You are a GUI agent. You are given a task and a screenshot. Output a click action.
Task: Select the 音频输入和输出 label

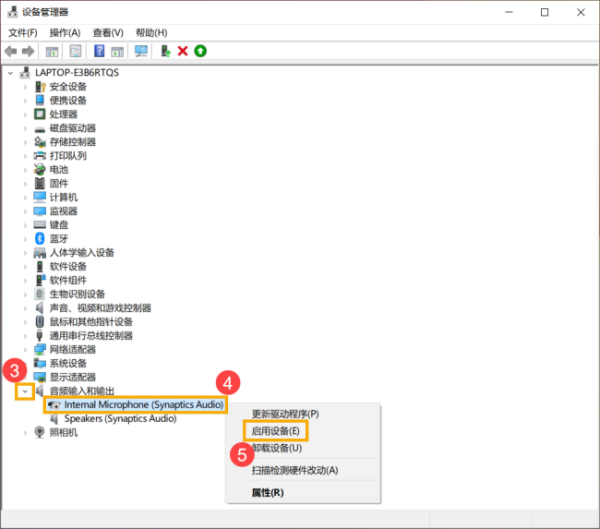pyautogui.click(x=82, y=391)
